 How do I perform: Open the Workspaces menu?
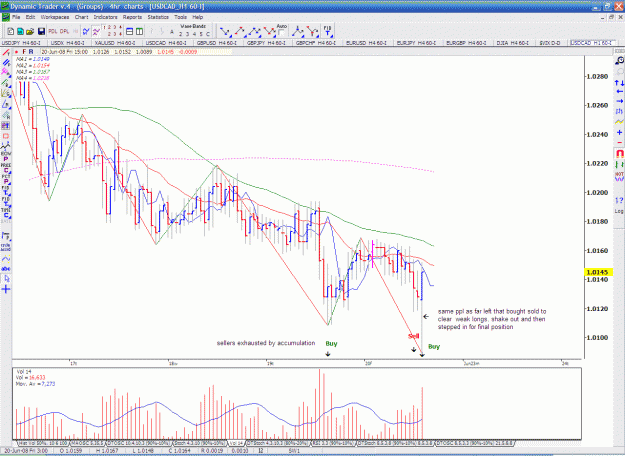click(x=55, y=17)
